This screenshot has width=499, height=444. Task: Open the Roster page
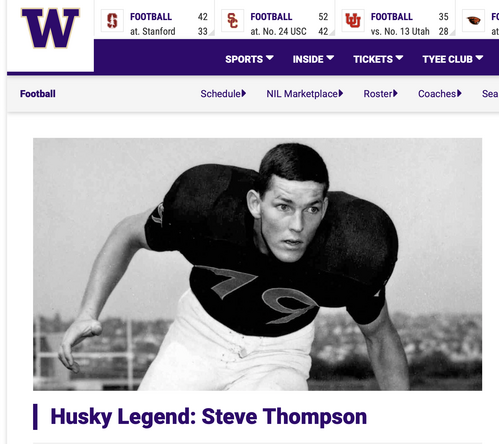click(380, 94)
